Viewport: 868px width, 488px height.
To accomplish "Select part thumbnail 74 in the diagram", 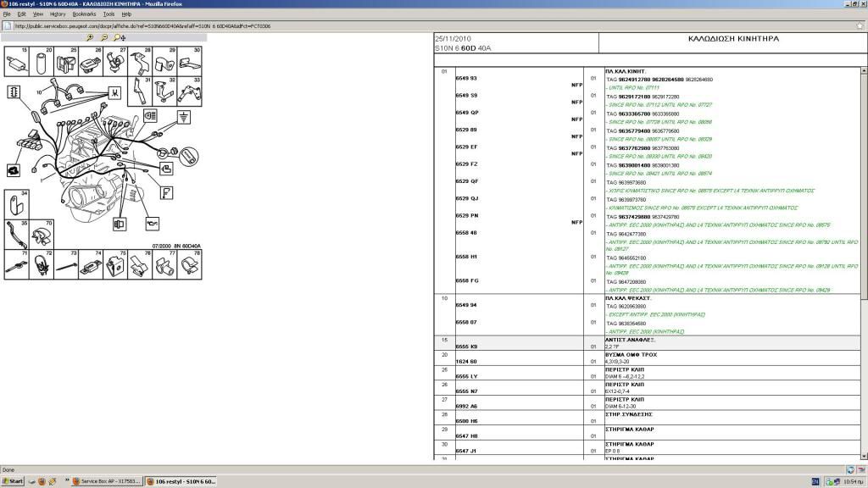I will coord(91,264).
